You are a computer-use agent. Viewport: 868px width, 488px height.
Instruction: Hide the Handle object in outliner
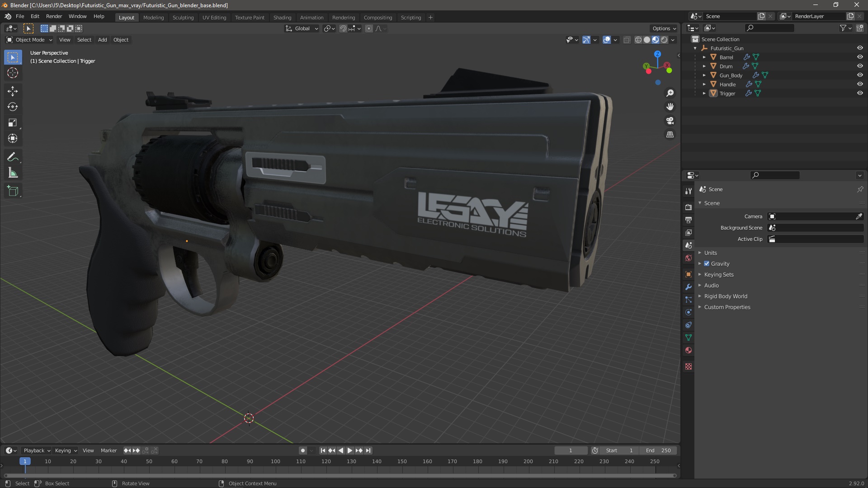pos(860,84)
